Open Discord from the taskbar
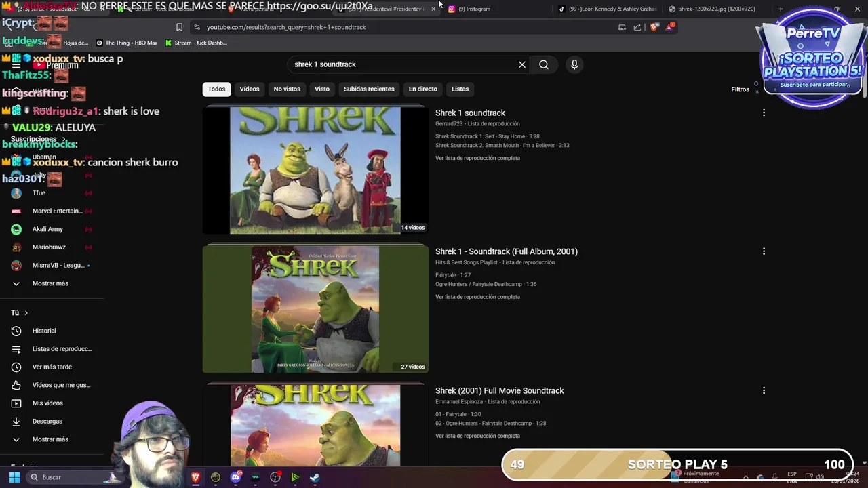 pyautogui.click(x=235, y=477)
